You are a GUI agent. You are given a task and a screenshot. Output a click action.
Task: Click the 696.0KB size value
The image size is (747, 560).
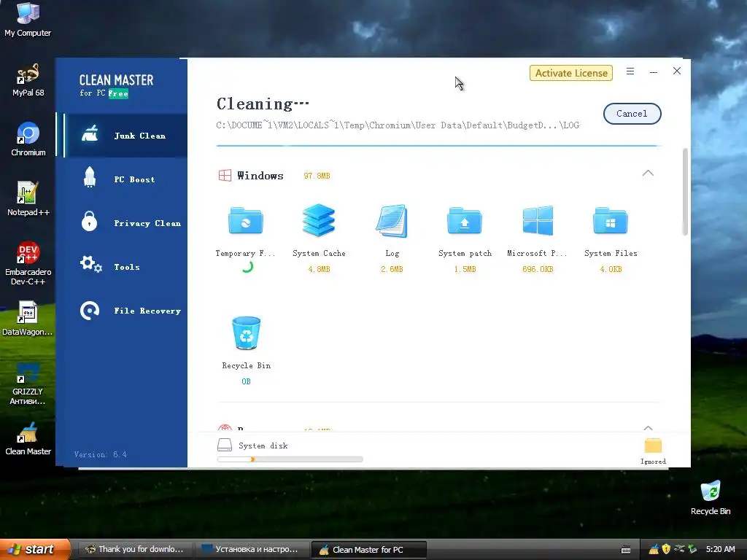pyautogui.click(x=538, y=269)
